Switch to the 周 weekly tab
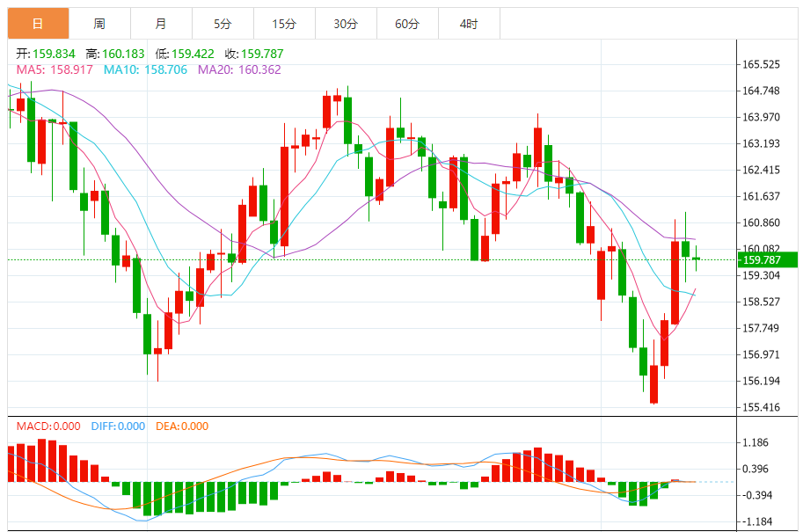803x532 pixels. tap(100, 24)
